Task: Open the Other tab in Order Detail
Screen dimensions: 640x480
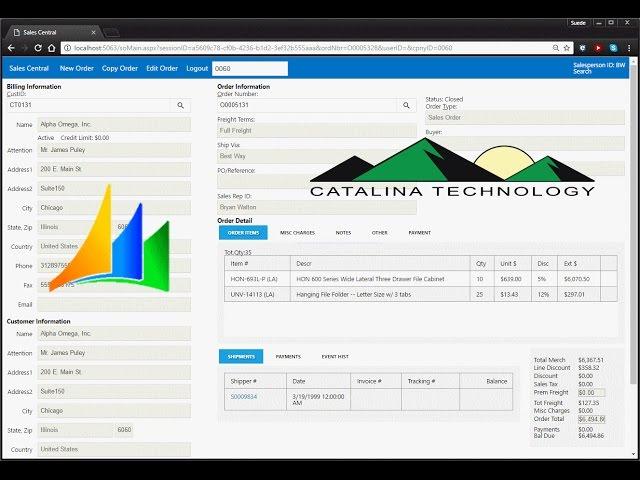Action: tap(379, 233)
